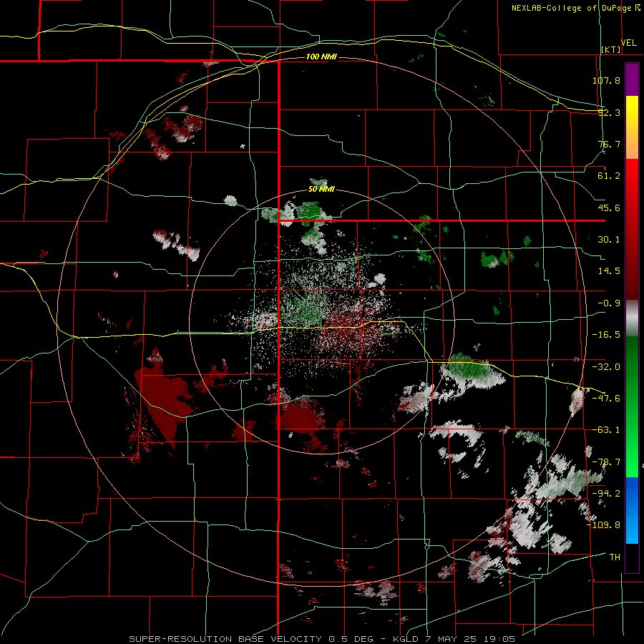
Task: Click the gray near-zero segment of color bar
Action: point(632,318)
